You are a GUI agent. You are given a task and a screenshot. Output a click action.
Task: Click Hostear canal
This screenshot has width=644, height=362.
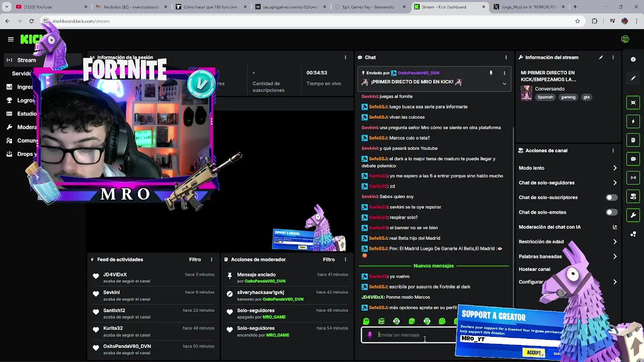pyautogui.click(x=534, y=269)
